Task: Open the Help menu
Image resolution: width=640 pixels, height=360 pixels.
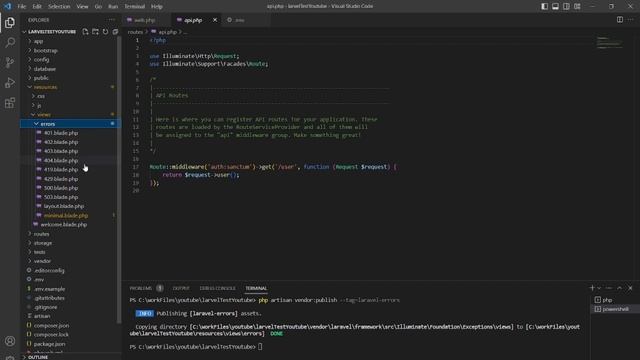Action: 157,6
